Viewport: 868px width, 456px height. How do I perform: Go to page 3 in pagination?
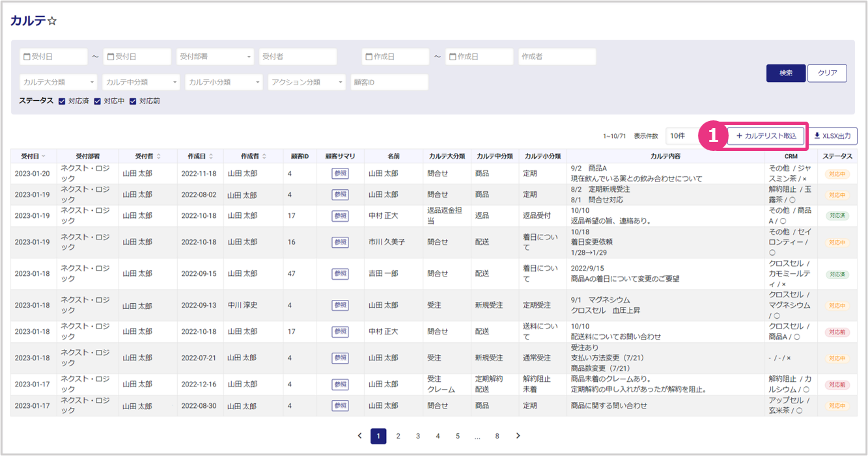(418, 436)
